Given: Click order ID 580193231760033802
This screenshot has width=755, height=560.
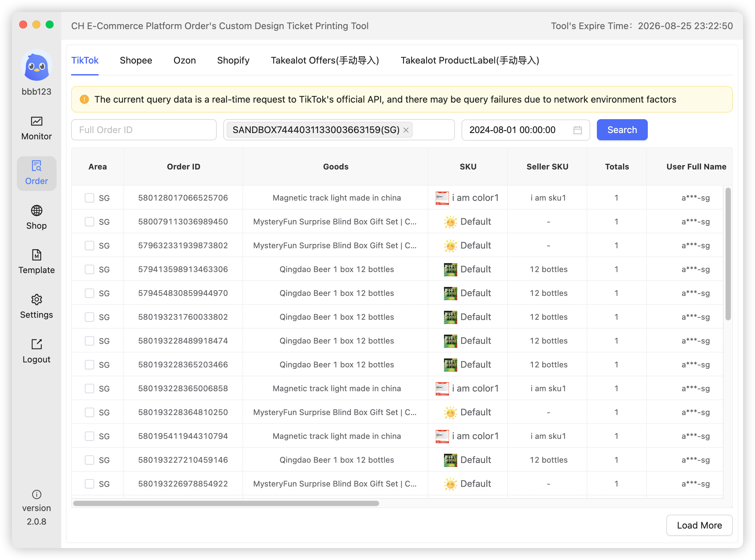Looking at the screenshot, I should click(x=183, y=317).
